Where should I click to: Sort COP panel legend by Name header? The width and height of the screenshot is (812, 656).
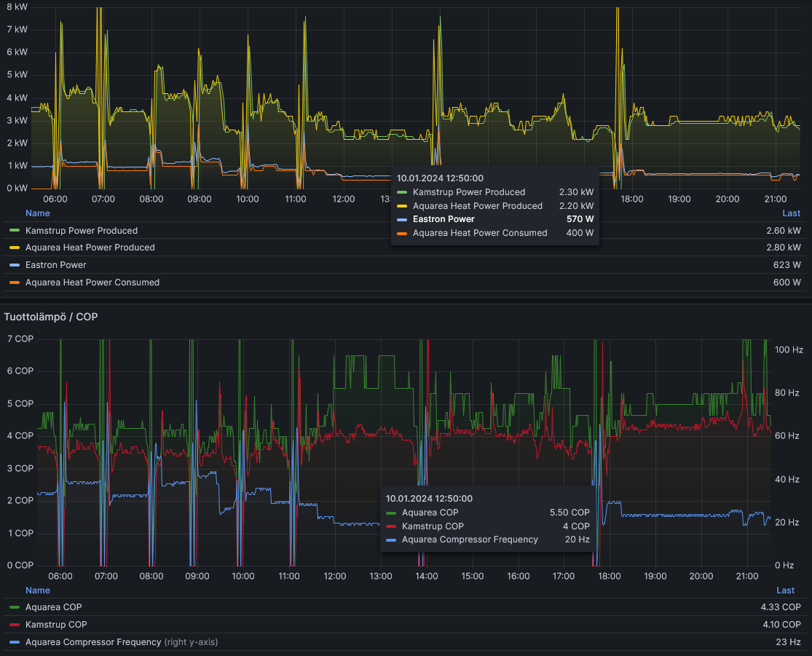click(x=38, y=590)
